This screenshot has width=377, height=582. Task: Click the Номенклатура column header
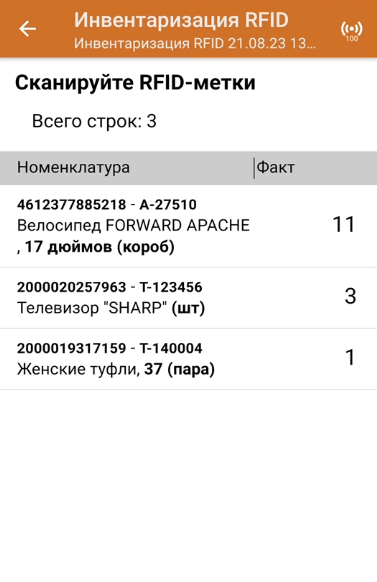pyautogui.click(x=73, y=167)
